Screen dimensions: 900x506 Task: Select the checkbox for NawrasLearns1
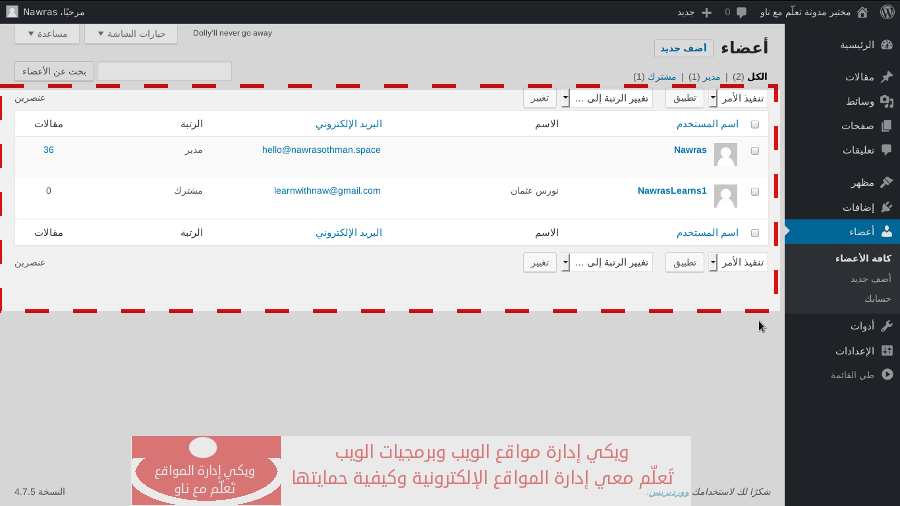[754, 192]
